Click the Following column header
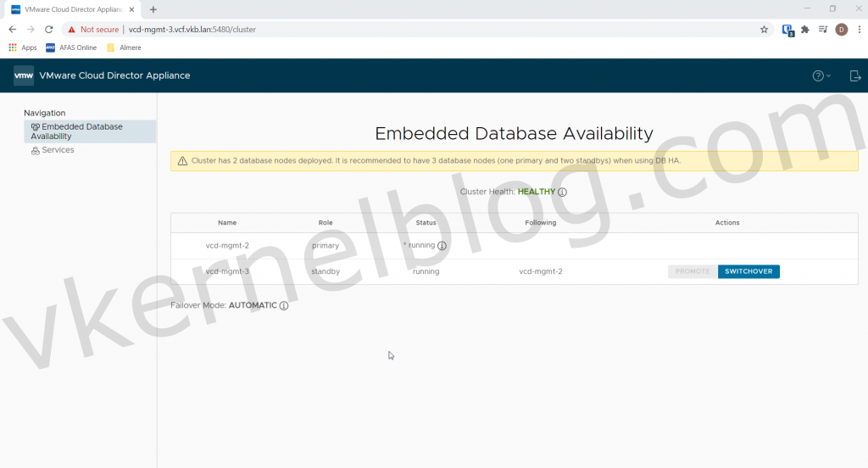Image resolution: width=868 pixels, height=468 pixels. click(x=540, y=223)
